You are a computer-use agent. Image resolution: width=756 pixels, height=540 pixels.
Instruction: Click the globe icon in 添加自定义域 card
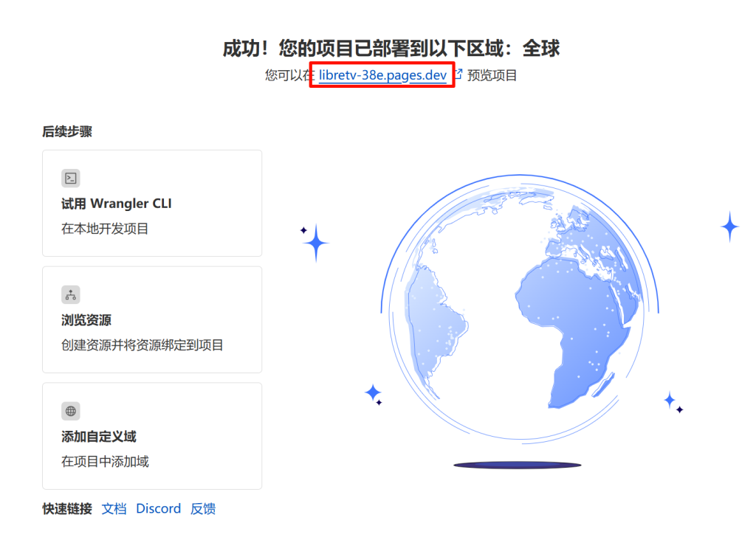[71, 411]
